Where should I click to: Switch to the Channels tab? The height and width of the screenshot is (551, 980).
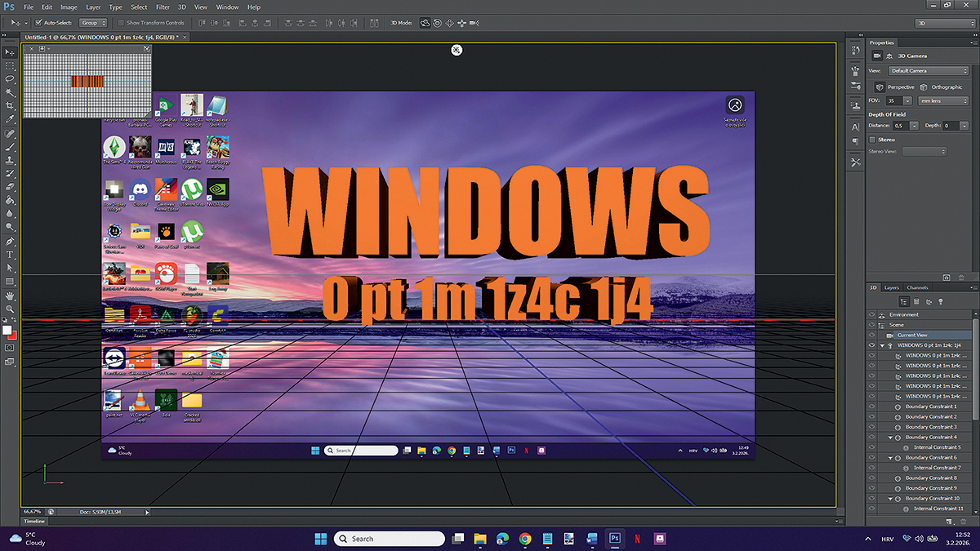(917, 287)
